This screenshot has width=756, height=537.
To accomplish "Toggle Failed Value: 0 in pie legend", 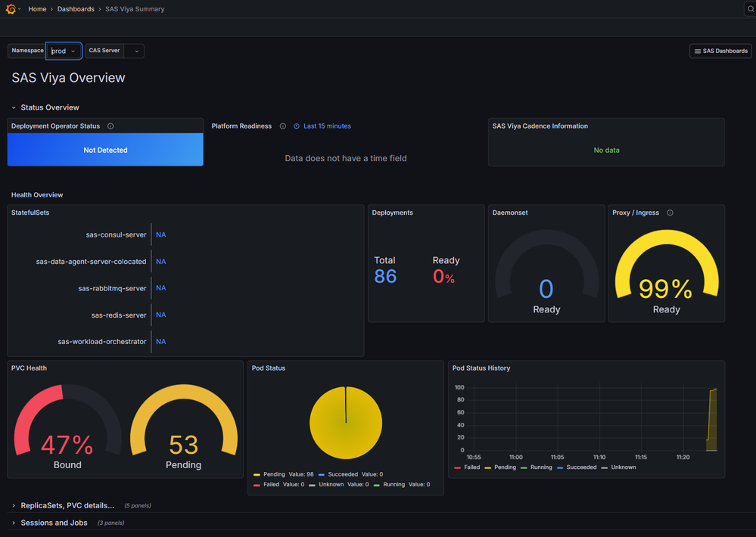I will click(278, 485).
